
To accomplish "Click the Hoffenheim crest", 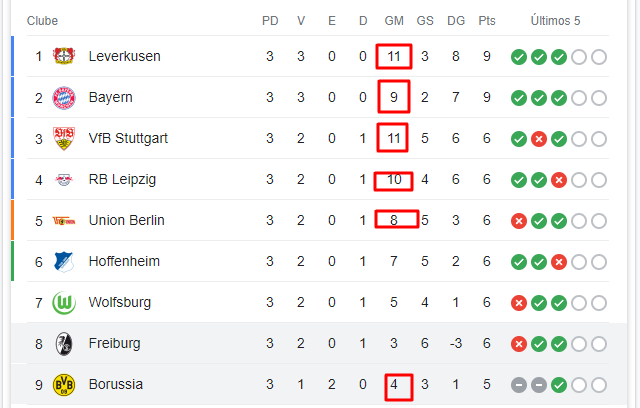I will tap(64, 262).
